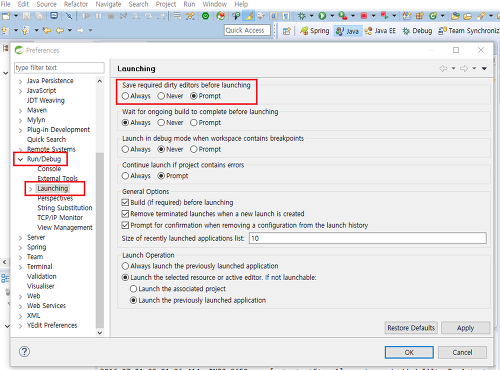The height and width of the screenshot is (370, 500).
Task: Click the Forward navigation arrow
Action: tap(80, 31)
